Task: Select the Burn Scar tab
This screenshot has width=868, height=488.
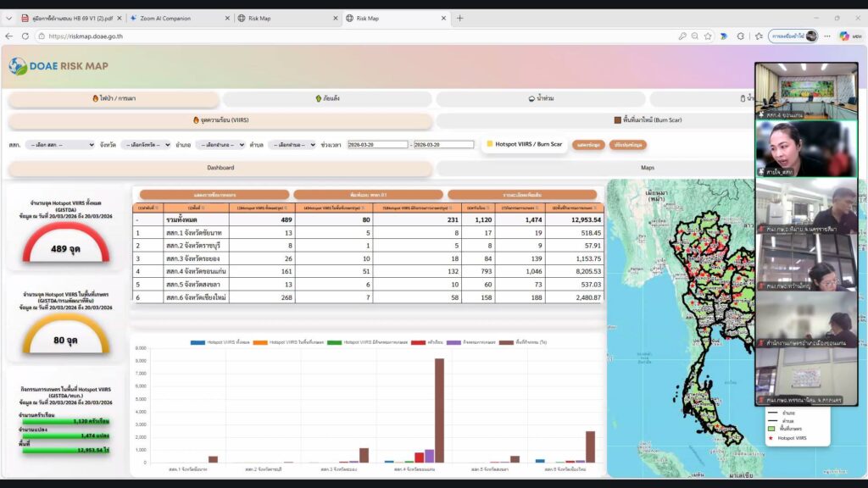Action: [x=647, y=120]
